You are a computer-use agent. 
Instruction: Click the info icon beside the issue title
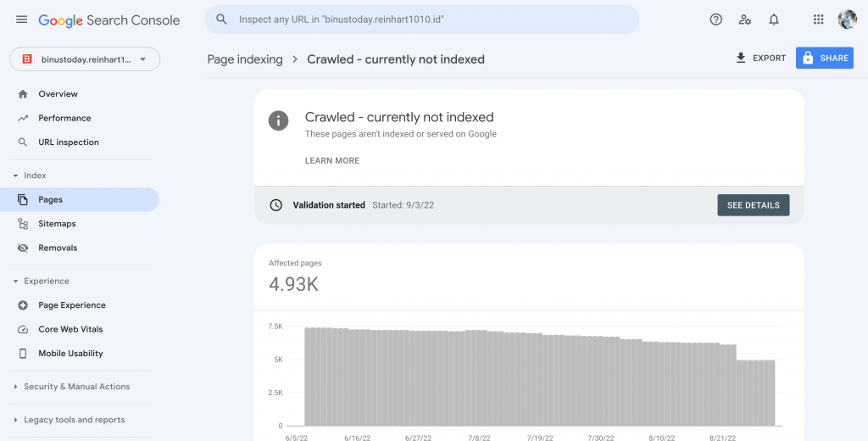[x=278, y=120]
